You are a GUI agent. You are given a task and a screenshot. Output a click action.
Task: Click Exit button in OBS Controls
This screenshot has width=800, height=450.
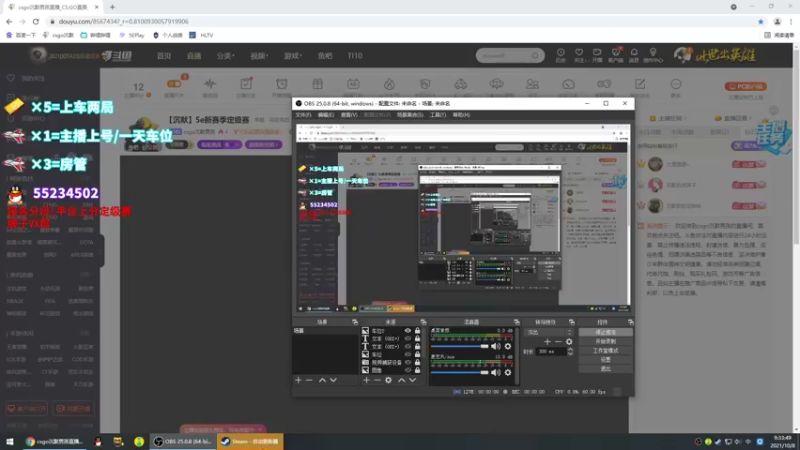click(606, 368)
